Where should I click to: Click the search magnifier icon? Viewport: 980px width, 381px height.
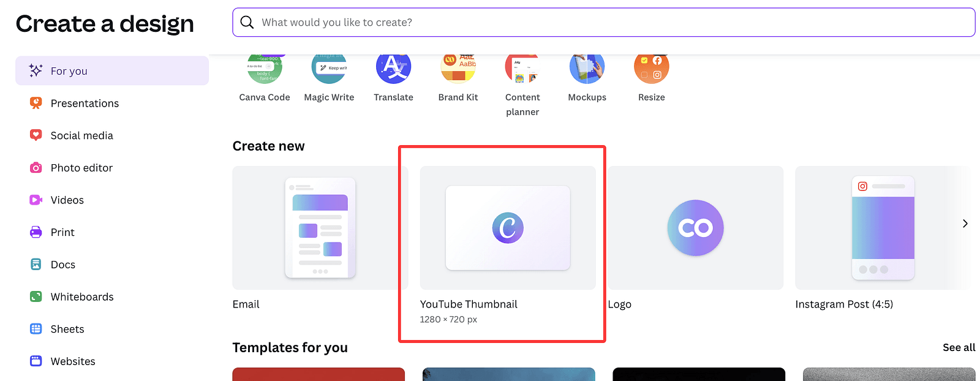pos(247,23)
